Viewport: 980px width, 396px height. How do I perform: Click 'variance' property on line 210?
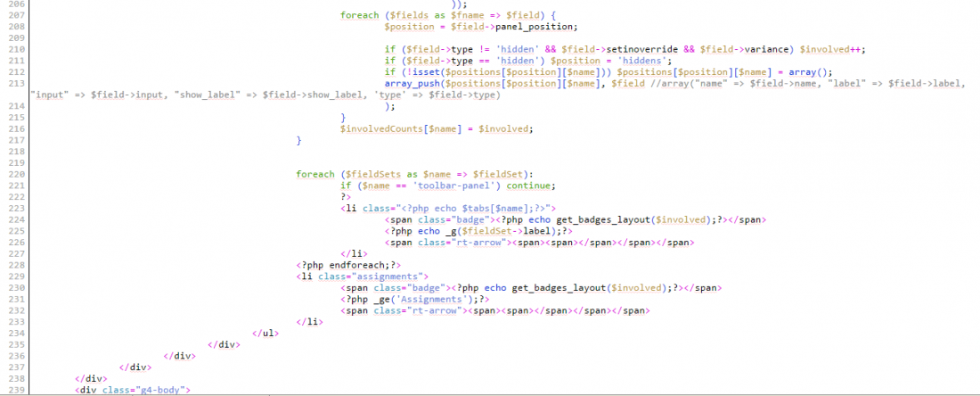point(768,49)
